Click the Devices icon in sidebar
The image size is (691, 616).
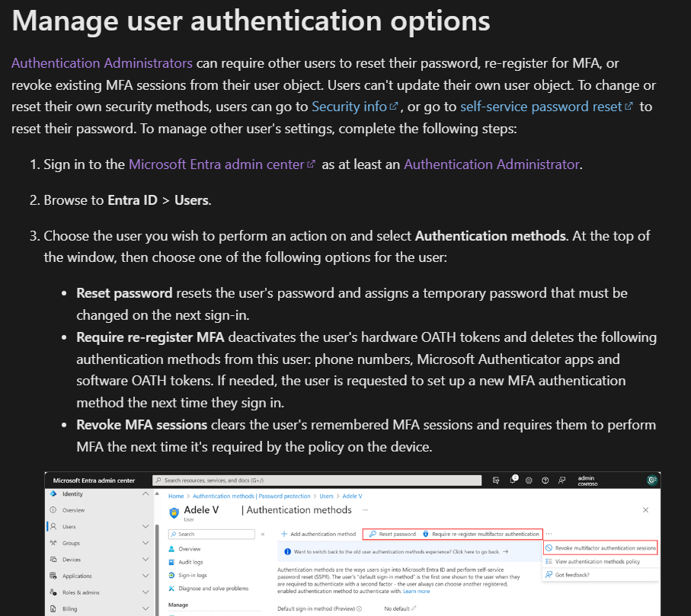point(53,559)
